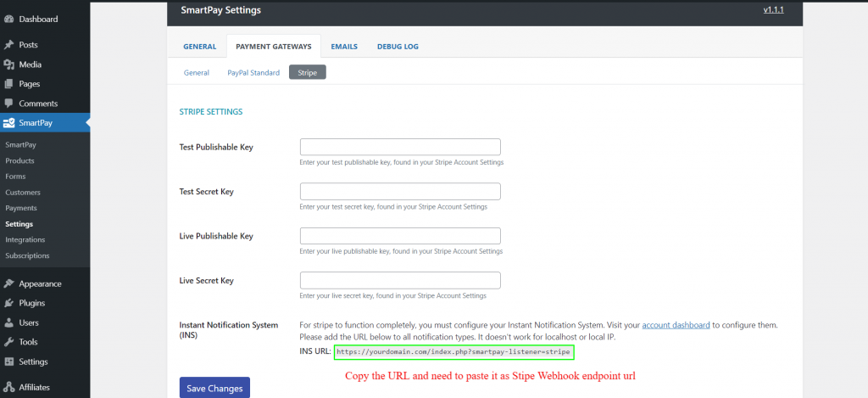Click the Instant Notification System (INS) label
This screenshot has width=868, height=398.
229,330
